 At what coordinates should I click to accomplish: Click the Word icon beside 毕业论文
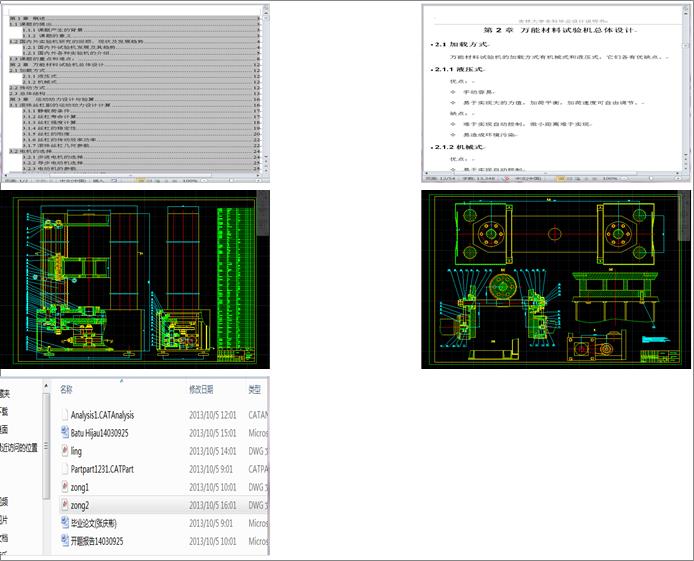click(65, 523)
